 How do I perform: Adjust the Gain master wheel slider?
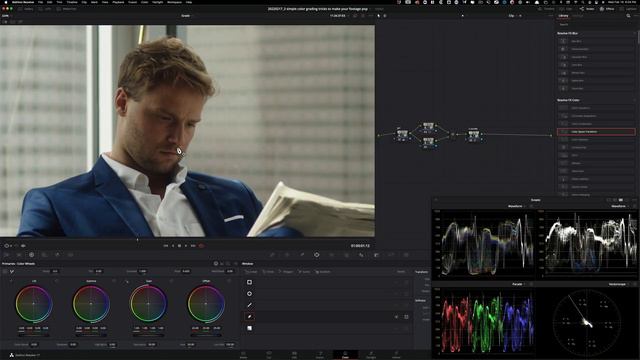point(149,335)
